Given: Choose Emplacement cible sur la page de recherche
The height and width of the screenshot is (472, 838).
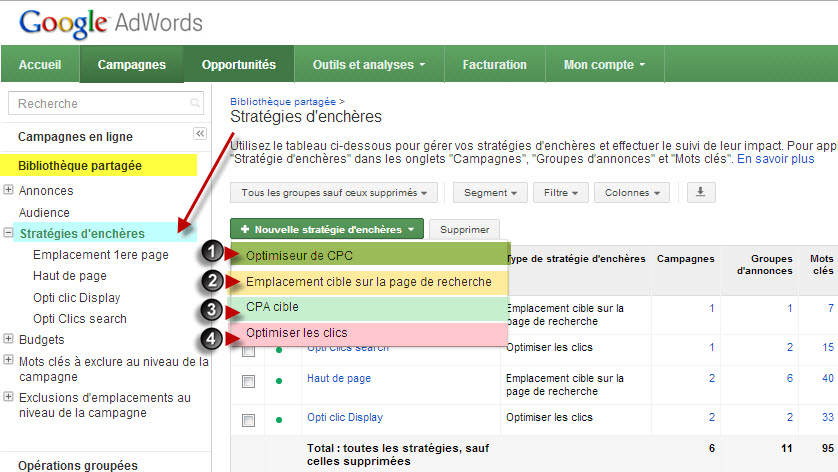Looking at the screenshot, I should point(369,282).
